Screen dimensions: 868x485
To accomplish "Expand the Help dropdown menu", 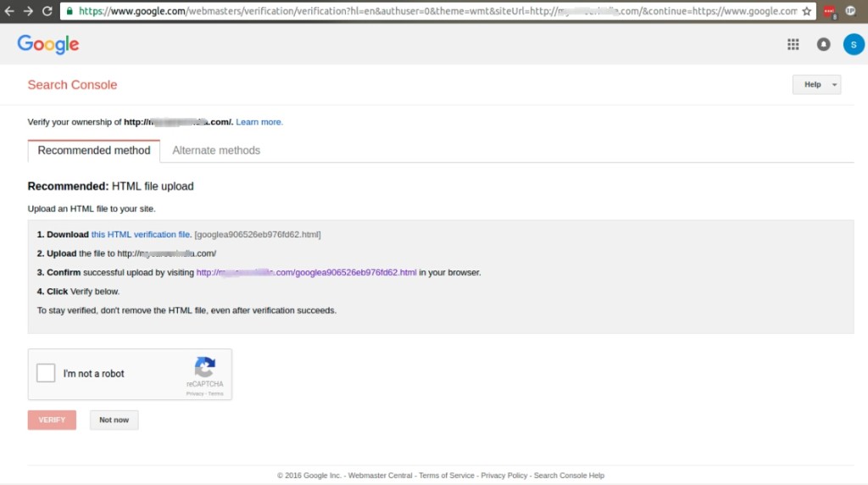I will coord(816,85).
